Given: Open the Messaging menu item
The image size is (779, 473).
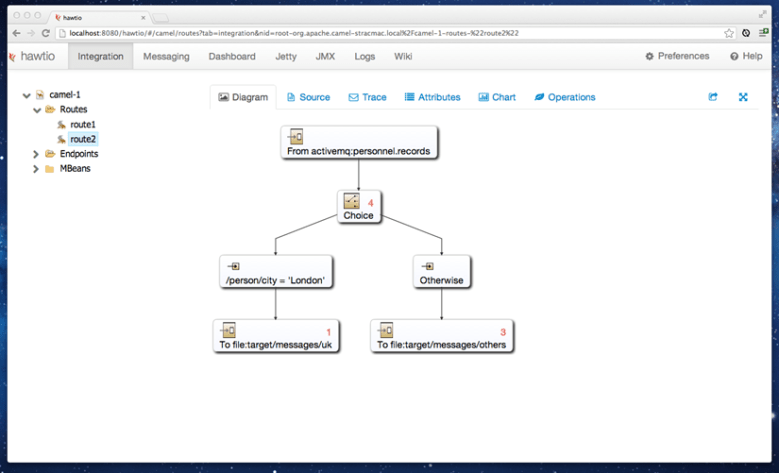Looking at the screenshot, I should [x=166, y=57].
